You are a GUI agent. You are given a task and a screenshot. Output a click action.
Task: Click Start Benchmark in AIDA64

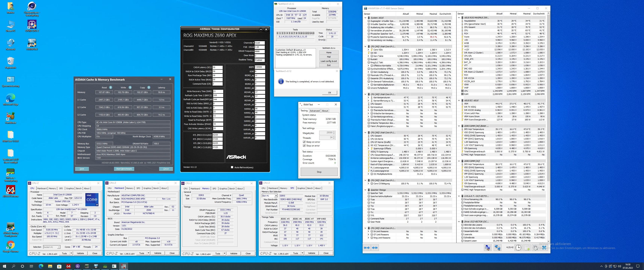124,169
